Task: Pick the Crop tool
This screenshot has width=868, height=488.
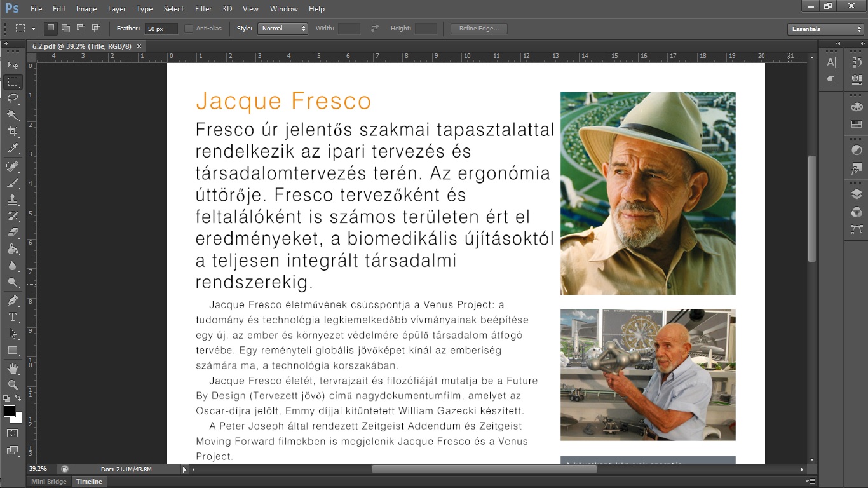Action: (12, 132)
